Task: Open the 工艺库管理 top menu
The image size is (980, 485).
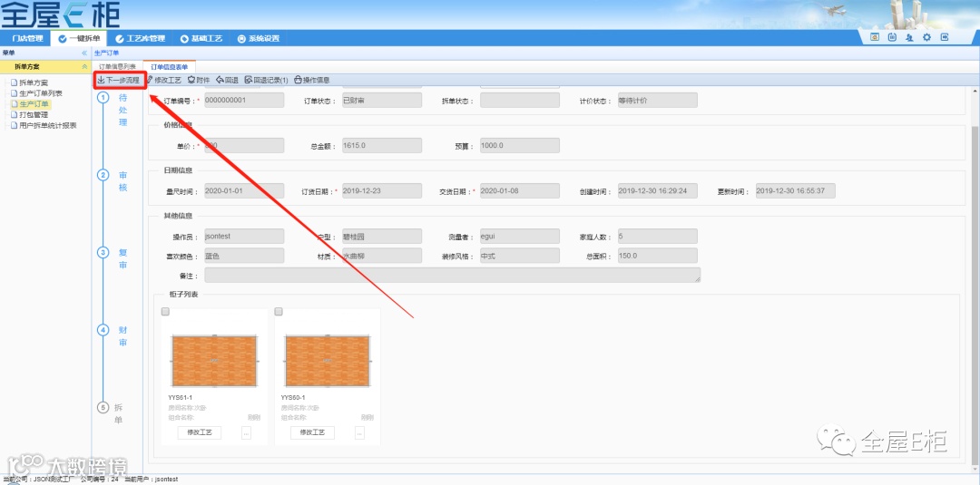Action: click(x=140, y=39)
